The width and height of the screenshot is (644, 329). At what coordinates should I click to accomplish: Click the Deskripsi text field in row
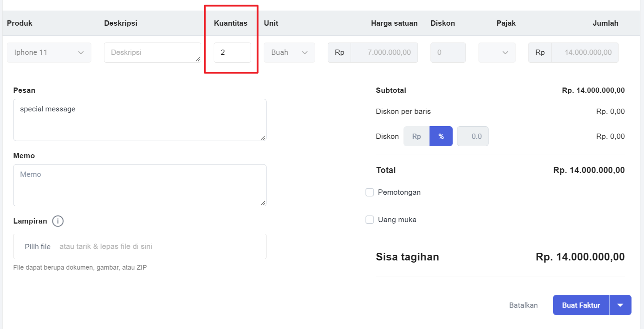pyautogui.click(x=152, y=52)
